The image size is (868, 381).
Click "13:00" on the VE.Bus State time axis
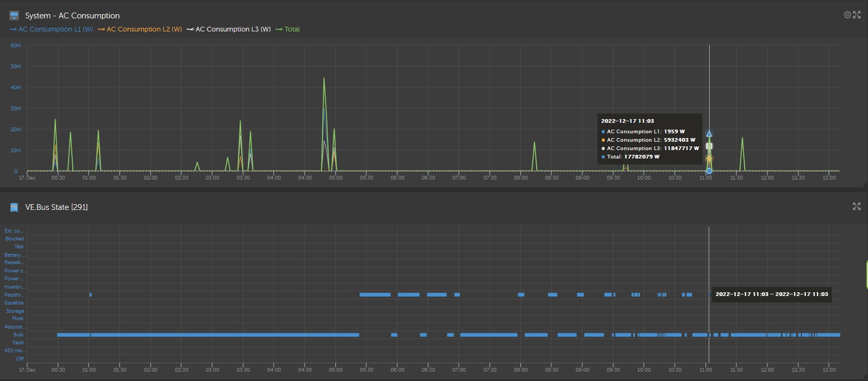829,370
